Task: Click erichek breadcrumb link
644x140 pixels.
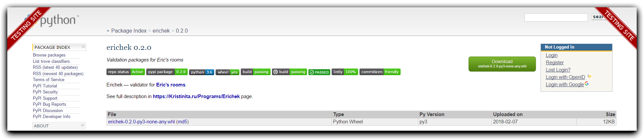Action: click(x=161, y=31)
